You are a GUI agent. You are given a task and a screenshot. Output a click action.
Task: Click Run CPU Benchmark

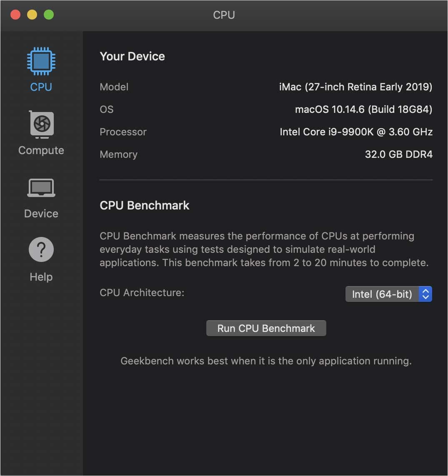(266, 328)
